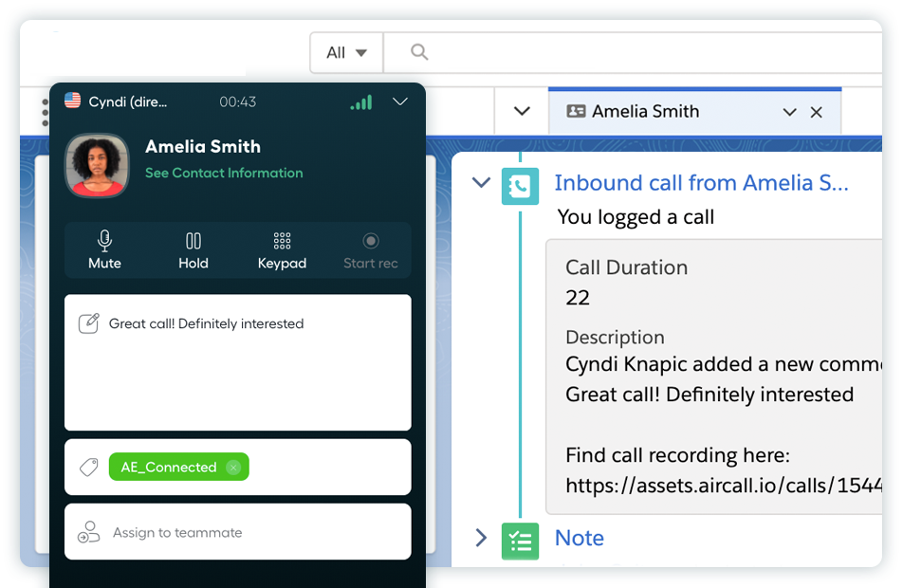Close the Amelia Smith tab
Image resolution: width=903 pixels, height=588 pixels.
(816, 112)
